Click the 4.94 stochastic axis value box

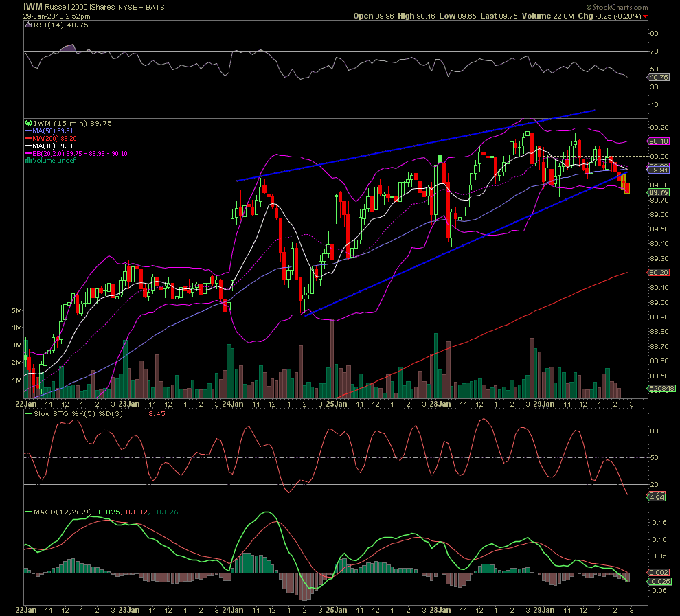(657, 497)
